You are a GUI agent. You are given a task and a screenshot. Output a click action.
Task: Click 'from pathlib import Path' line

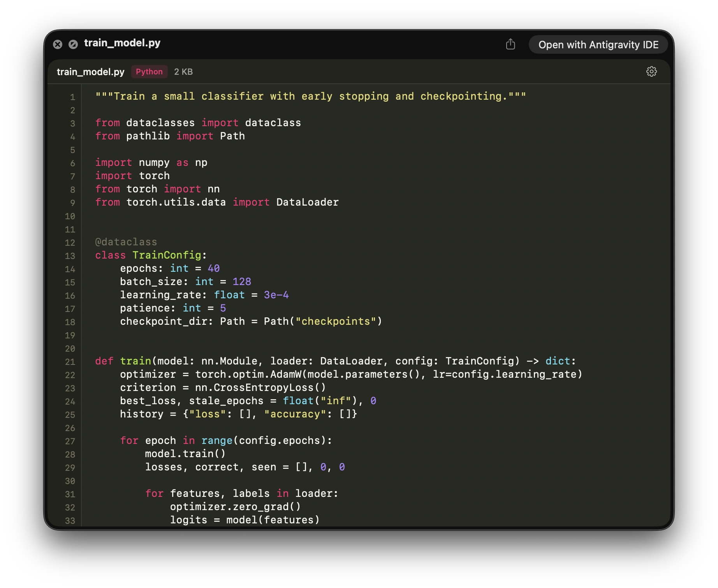[x=170, y=136]
